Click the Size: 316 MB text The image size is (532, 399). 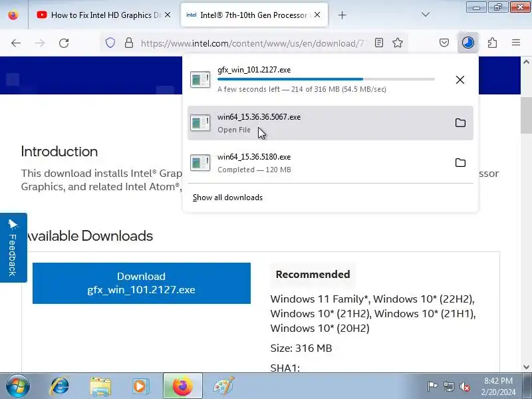pyautogui.click(x=301, y=348)
